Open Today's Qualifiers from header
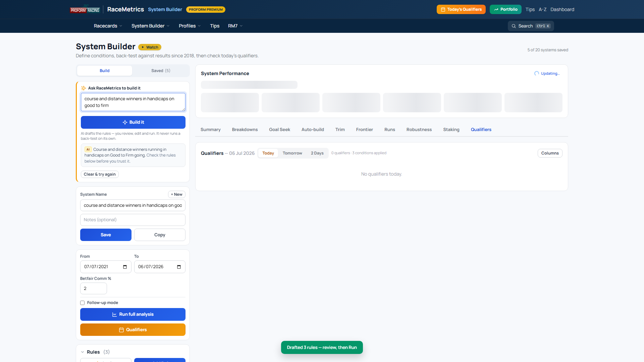This screenshot has height=362, width=644. [461, 9]
